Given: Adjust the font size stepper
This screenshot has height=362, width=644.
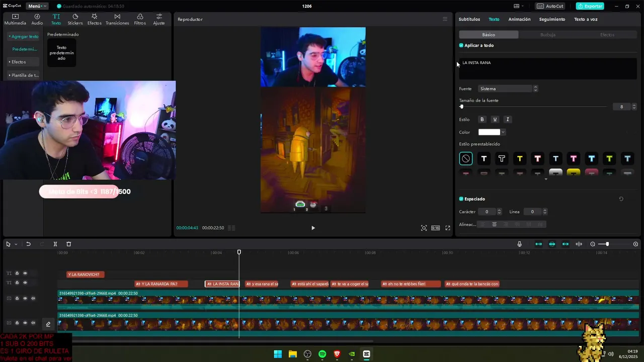Looking at the screenshot, I should coord(634,107).
